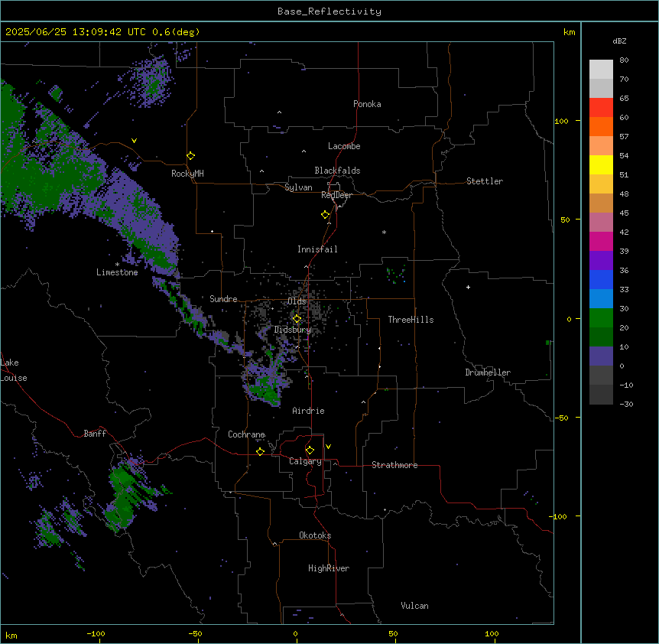The image size is (659, 644).
Task: Click the Strathmore label
Action: pos(394,465)
